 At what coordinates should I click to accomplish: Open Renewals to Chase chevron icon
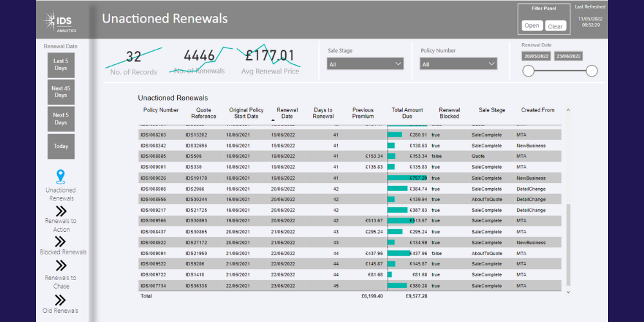(61, 265)
